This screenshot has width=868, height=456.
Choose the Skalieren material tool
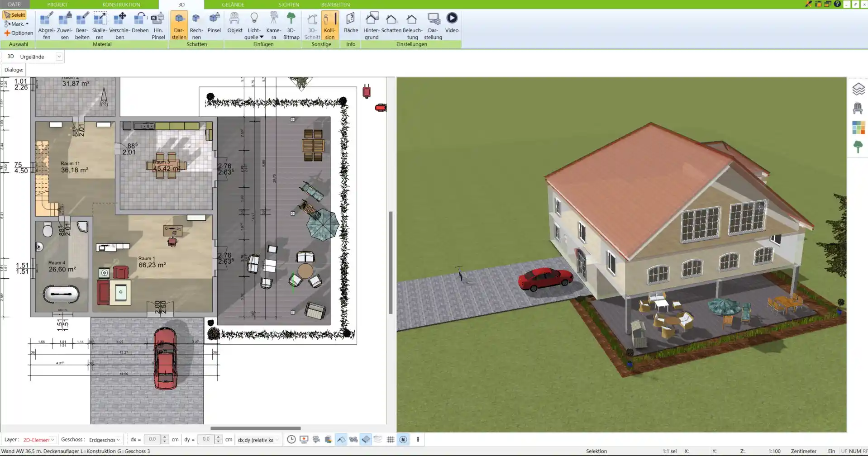point(100,26)
